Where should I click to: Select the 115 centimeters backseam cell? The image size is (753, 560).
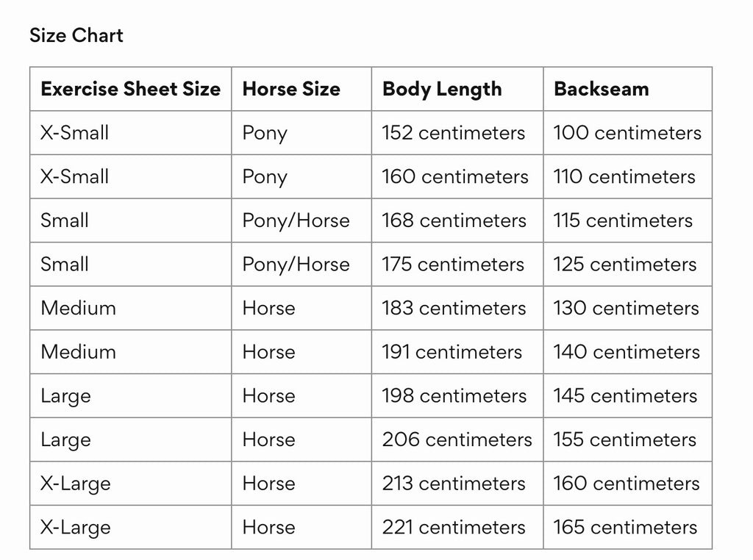coord(628,220)
